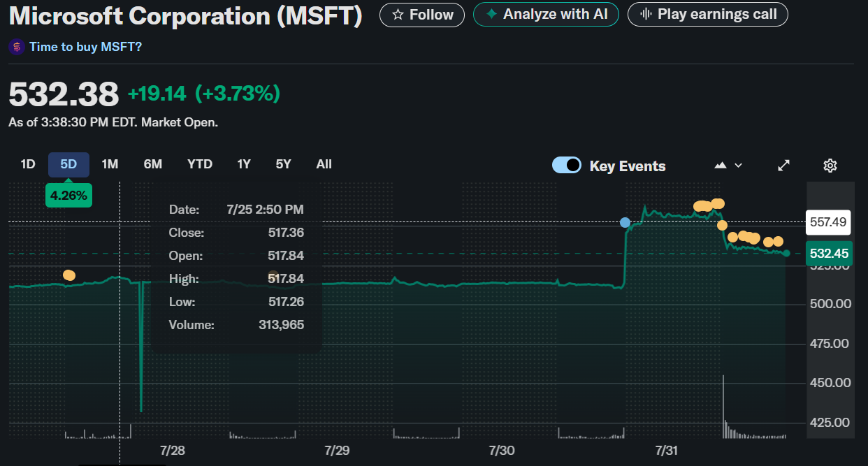The height and width of the screenshot is (466, 868).
Task: Click the 450.00 price axis label
Action: pos(830,383)
